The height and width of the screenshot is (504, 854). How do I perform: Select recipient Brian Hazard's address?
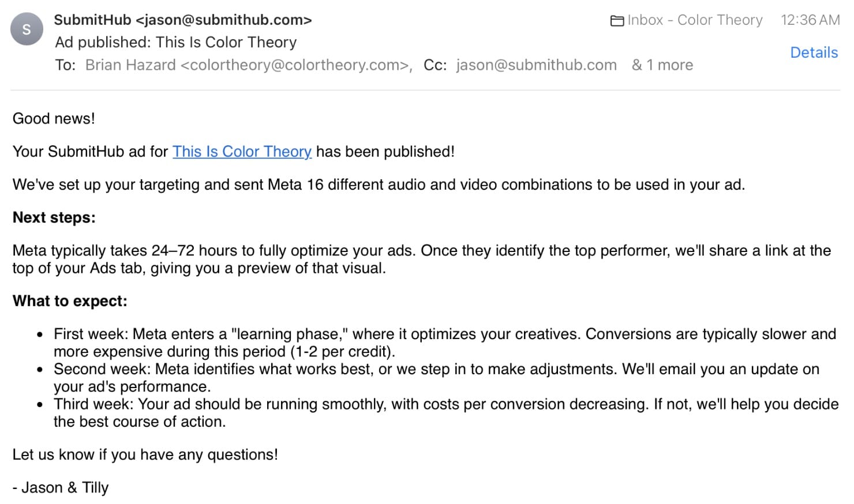click(x=248, y=65)
